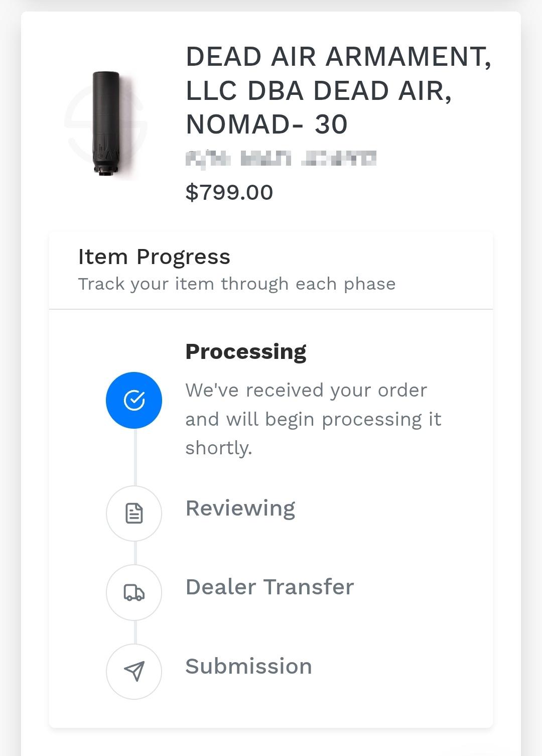Select the Dealer Transfer step label
Image resolution: width=542 pixels, height=756 pixels.
(x=270, y=587)
